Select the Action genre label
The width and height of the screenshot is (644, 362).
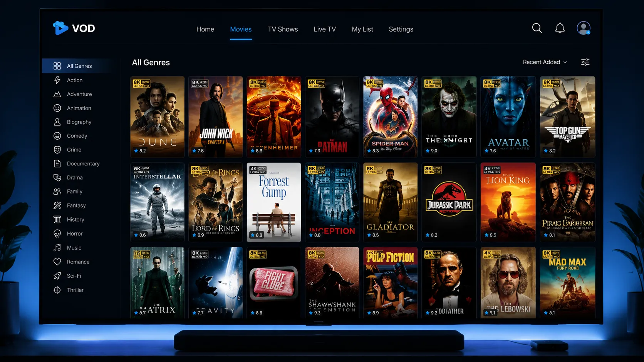click(x=75, y=80)
